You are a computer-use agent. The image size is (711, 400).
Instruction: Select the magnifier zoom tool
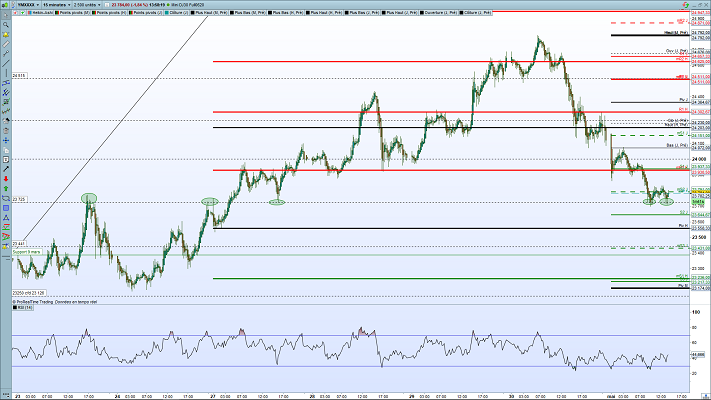(x=5, y=25)
